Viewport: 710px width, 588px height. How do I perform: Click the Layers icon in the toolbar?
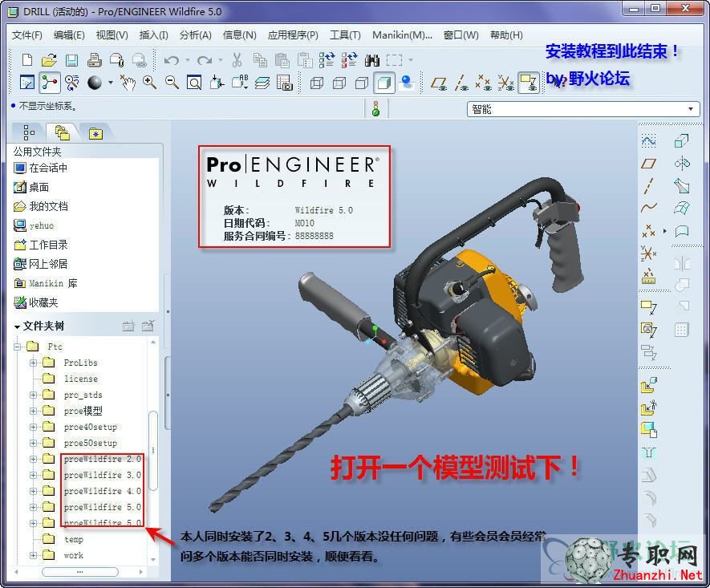[262, 83]
